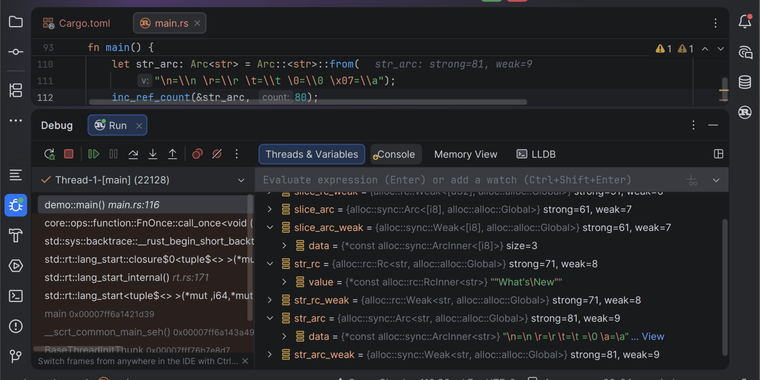Switch to the Cargo.toml editor tab
Image resolution: width=760 pixels, height=380 pixels.
[x=77, y=23]
